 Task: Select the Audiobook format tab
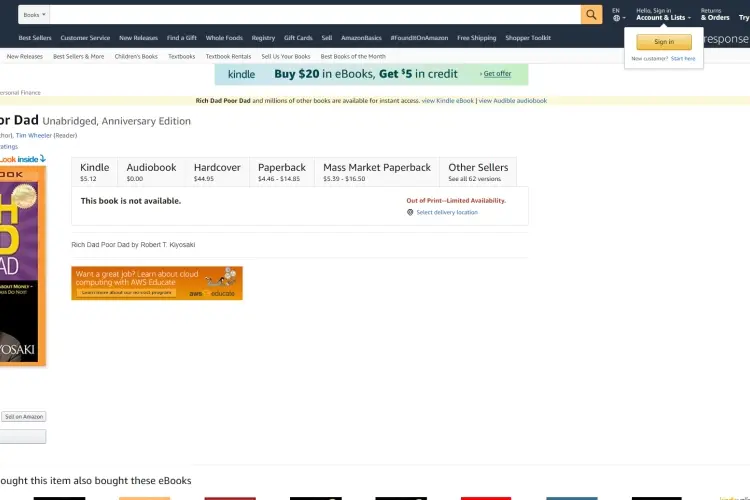[151, 172]
